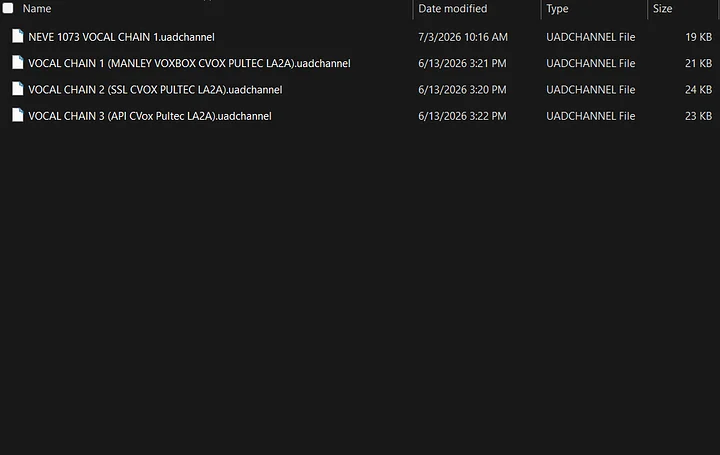
Task: Tick the select-all checkbox beside Name
Action: pyautogui.click(x=8, y=8)
